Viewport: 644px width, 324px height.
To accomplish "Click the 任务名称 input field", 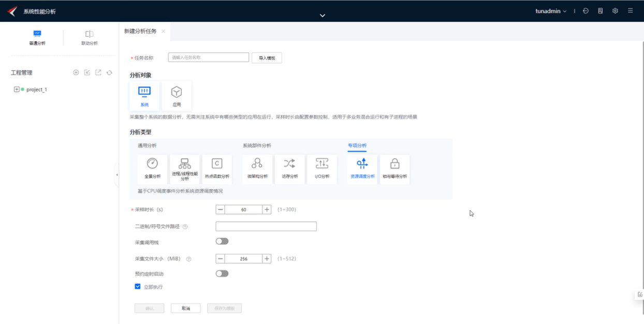I will 209,58.
